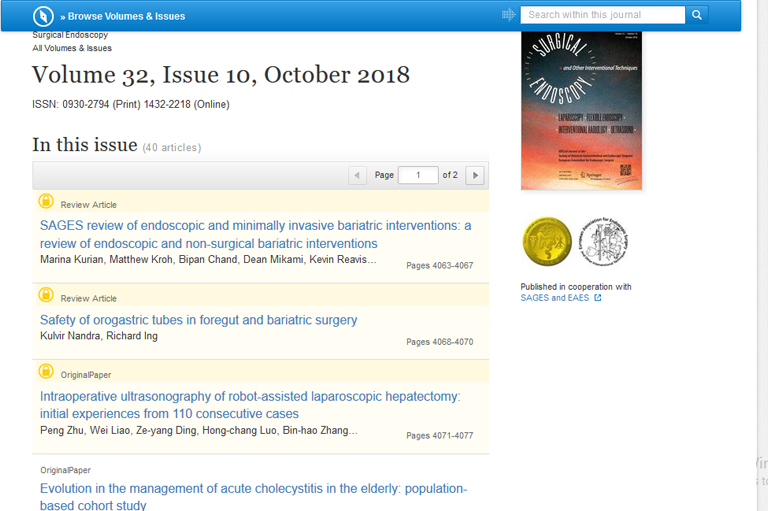This screenshot has width=768, height=511.
Task: Click the Springer logo icon in header
Action: pyautogui.click(x=44, y=16)
